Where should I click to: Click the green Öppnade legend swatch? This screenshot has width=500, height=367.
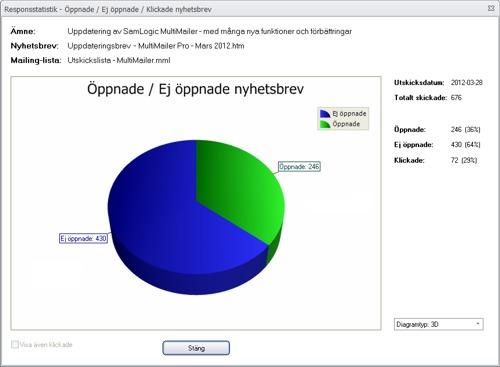point(325,124)
